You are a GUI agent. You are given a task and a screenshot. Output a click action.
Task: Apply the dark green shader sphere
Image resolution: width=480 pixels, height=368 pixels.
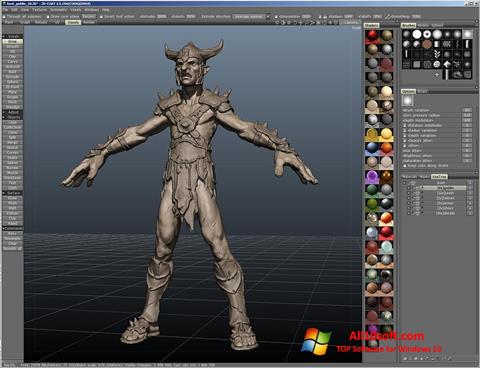372,190
